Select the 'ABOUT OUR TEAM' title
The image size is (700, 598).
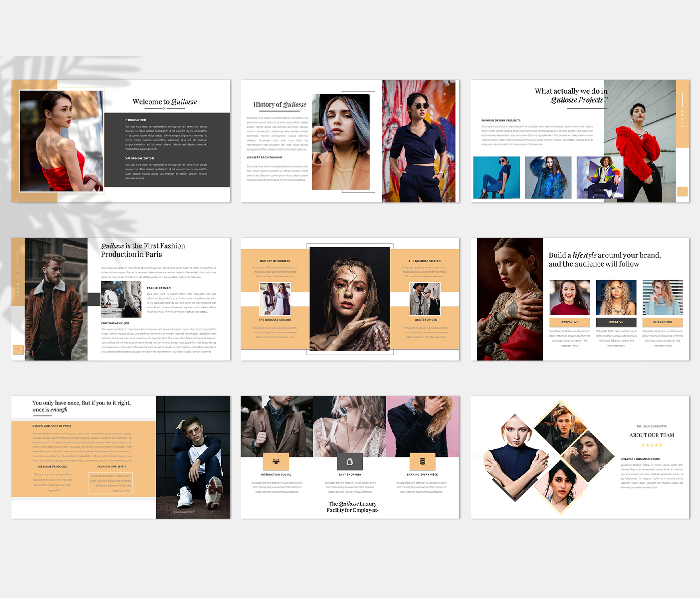pos(652,435)
